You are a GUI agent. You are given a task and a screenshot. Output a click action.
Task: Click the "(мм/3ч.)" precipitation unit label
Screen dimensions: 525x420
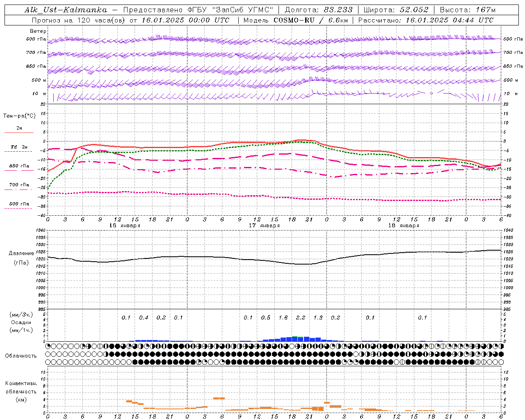pos(21,315)
